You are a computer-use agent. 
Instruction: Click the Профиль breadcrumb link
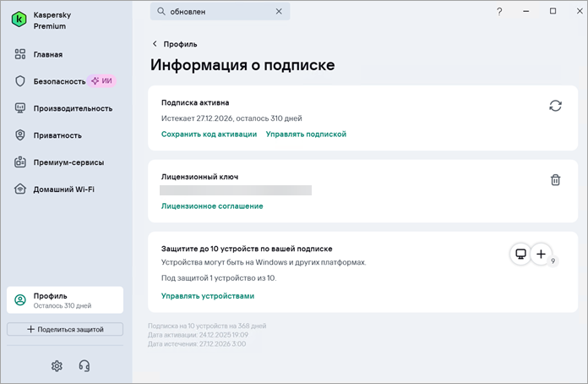coord(181,44)
